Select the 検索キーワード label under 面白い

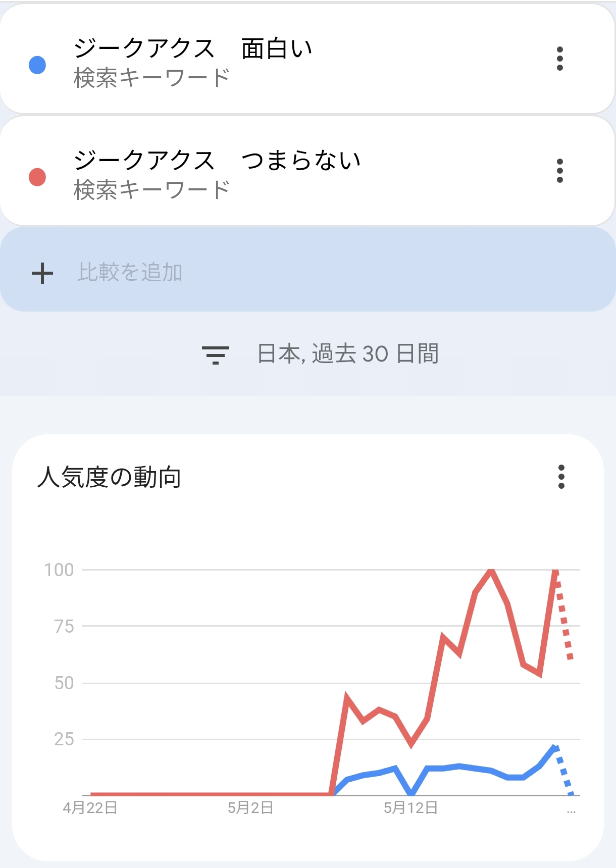151,78
